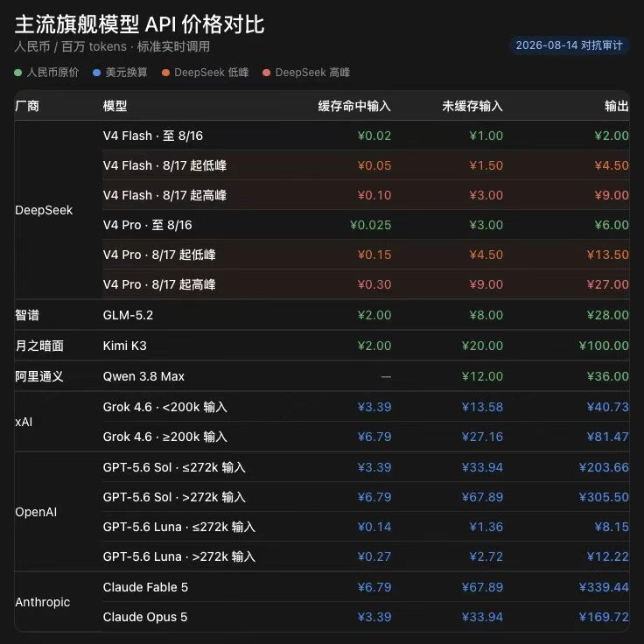Click the 缓存命中输入 column header
This screenshot has width=644, height=644.
point(354,106)
